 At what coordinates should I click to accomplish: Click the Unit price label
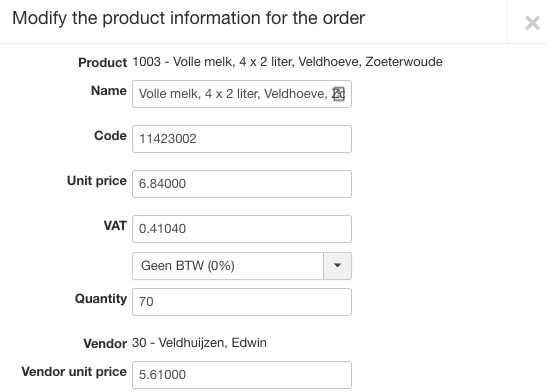tap(97, 181)
